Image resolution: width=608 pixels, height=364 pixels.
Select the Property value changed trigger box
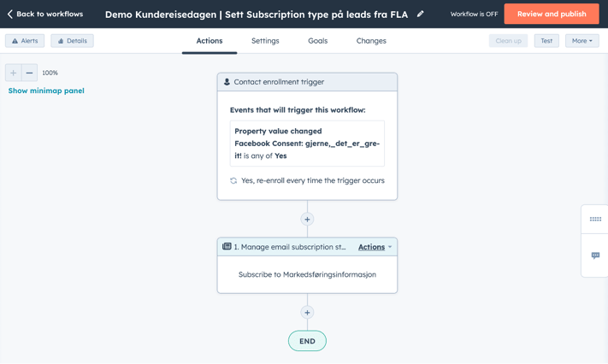307,144
